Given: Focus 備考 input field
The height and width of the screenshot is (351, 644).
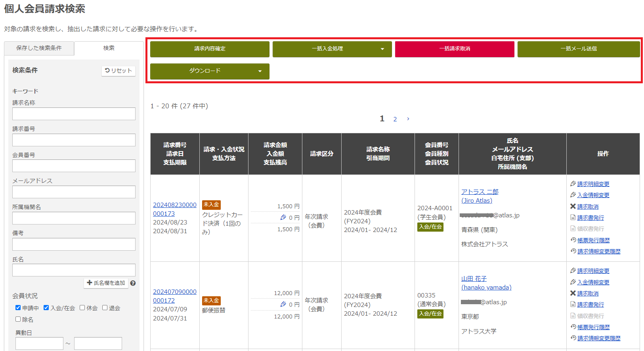Looking at the screenshot, I should coord(74,244).
